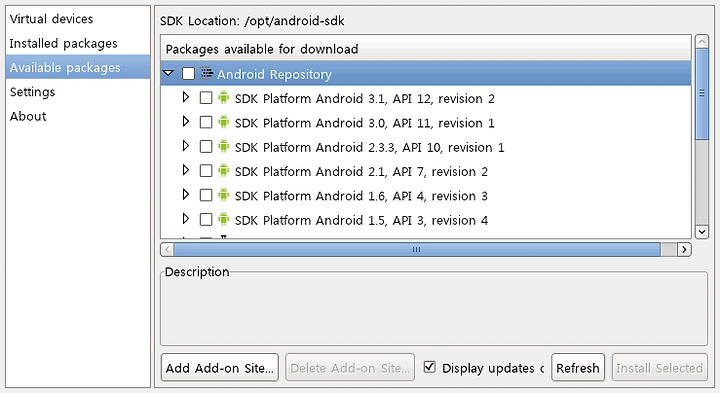This screenshot has width=720, height=393.
Task: Open the Virtual devices page
Action: (x=78, y=19)
